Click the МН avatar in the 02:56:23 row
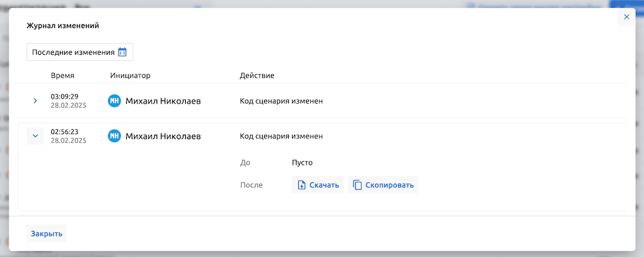644x257 pixels. (114, 136)
